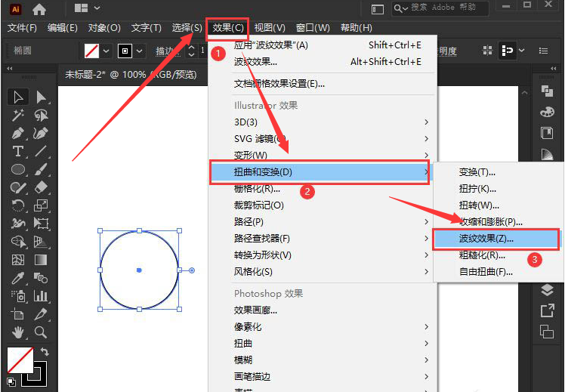Go to the Home screen icon
The width and height of the screenshot is (565, 392).
[39, 8]
